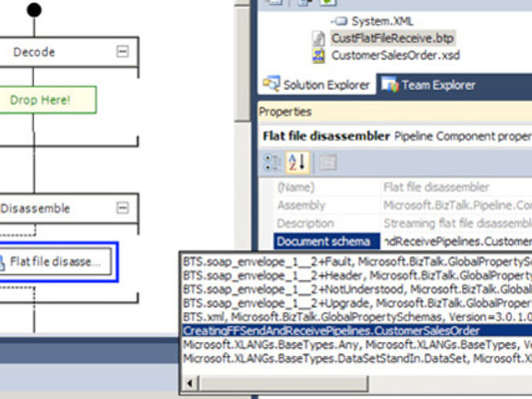Click the Team Explorer tab icon
This screenshot has height=399, width=532.
click(389, 85)
